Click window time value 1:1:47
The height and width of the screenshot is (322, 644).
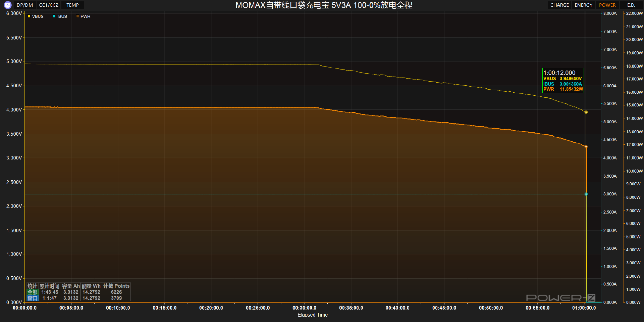pos(50,298)
